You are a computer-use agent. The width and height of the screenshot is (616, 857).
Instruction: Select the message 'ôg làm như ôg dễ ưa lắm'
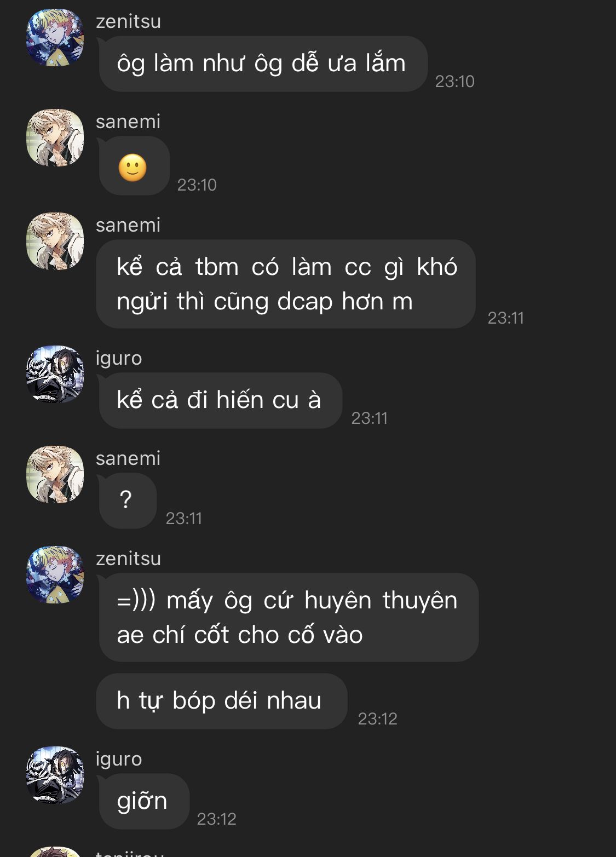[262, 64]
